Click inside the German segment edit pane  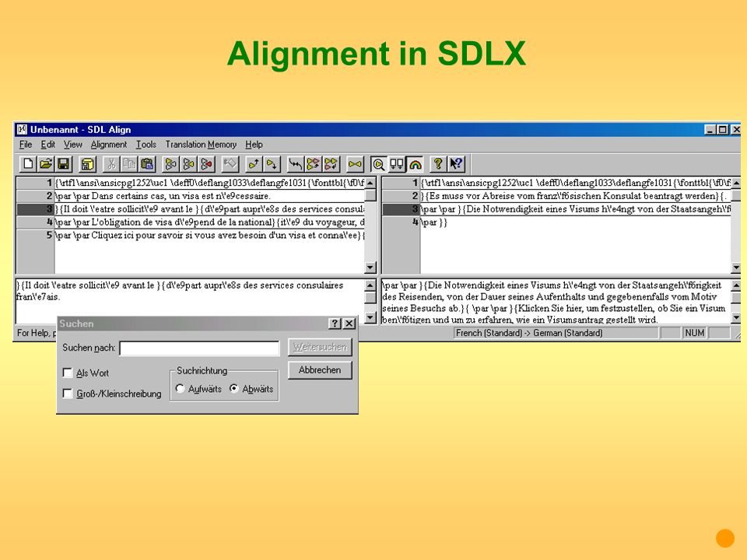(x=556, y=301)
